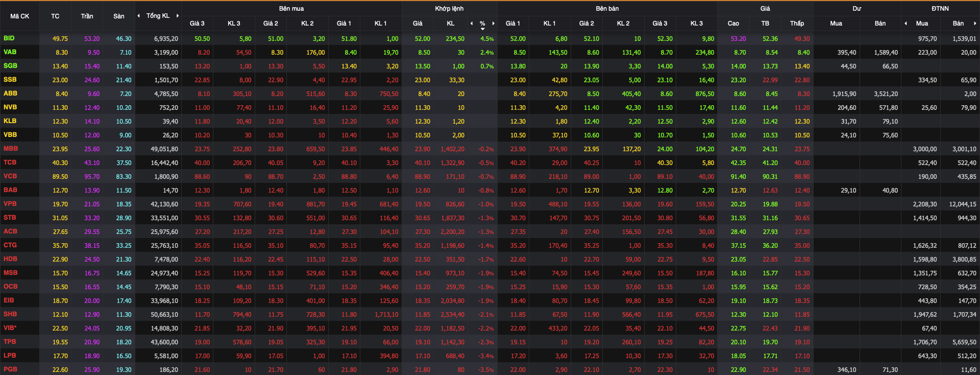Screen dimensions: 980x375
Task: Open the OCB stock symbol
Action: pyautogui.click(x=10, y=287)
